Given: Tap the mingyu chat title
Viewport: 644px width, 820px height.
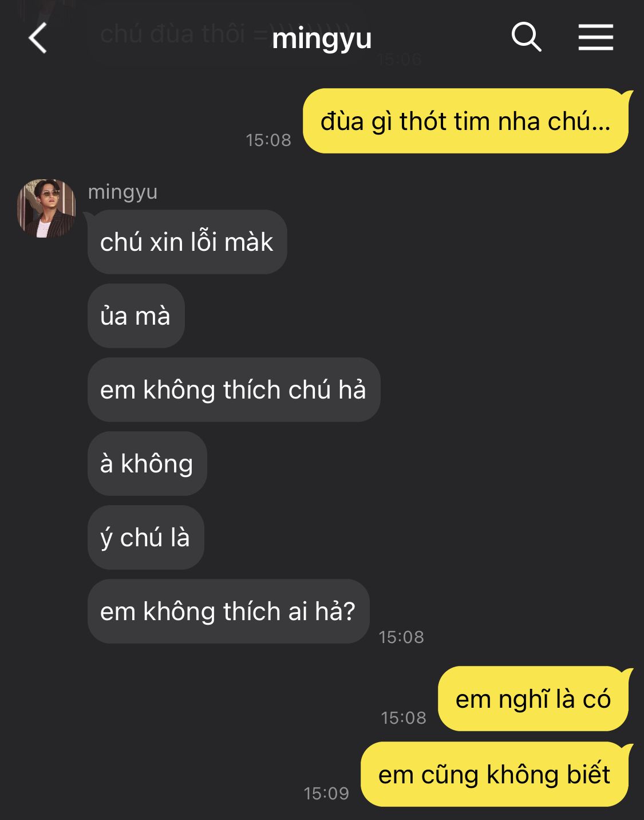Looking at the screenshot, I should (322, 39).
